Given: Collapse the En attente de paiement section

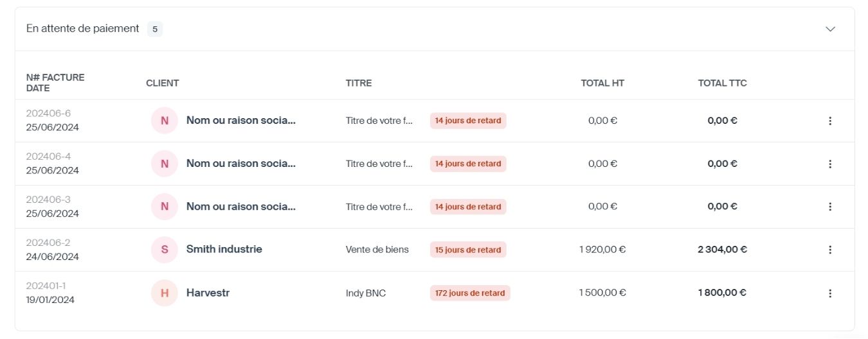Looking at the screenshot, I should [x=830, y=29].
